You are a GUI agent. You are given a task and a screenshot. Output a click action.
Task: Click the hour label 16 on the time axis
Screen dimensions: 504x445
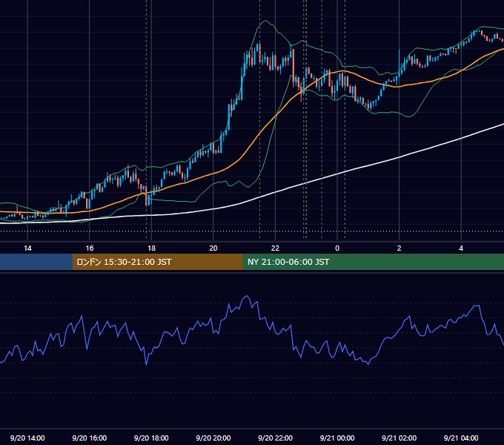[90, 248]
